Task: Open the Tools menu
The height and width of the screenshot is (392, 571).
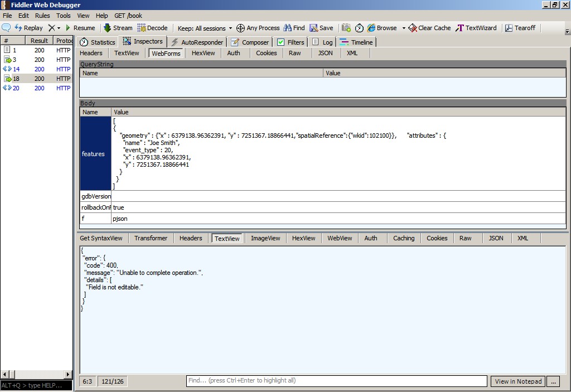Action: (64, 16)
